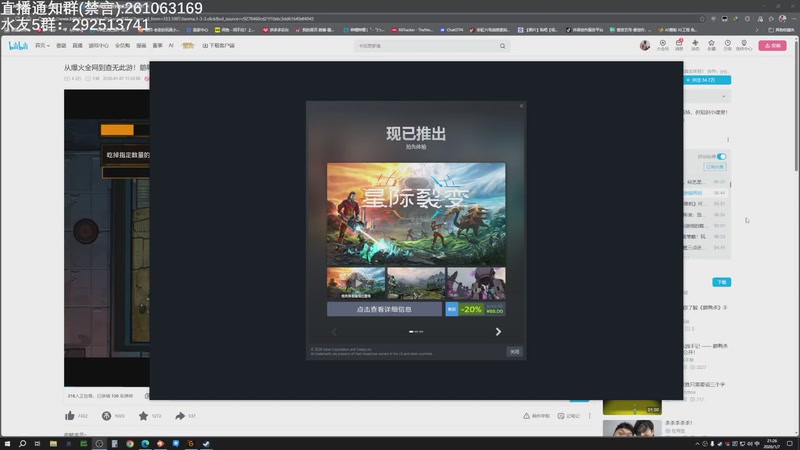Select the second mountain screenshot thumbnail

[416, 283]
